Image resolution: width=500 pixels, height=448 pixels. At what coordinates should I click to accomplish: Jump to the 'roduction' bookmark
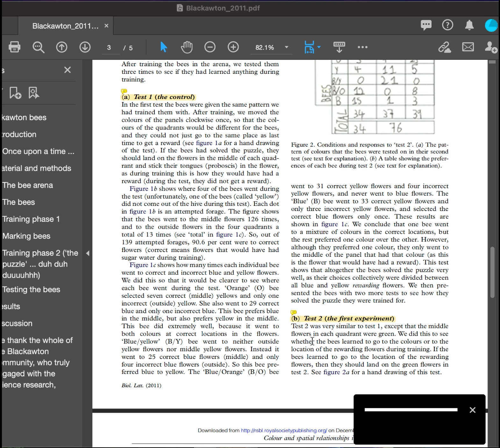point(19,134)
